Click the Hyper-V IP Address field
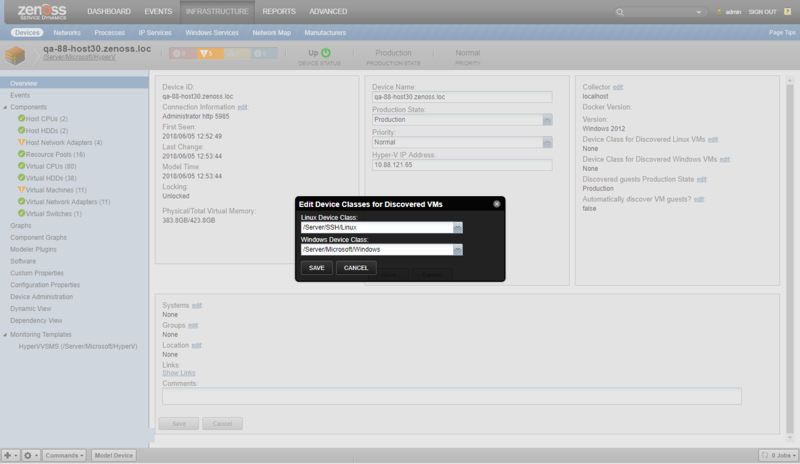The width and height of the screenshot is (800, 464). pyautogui.click(x=462, y=165)
